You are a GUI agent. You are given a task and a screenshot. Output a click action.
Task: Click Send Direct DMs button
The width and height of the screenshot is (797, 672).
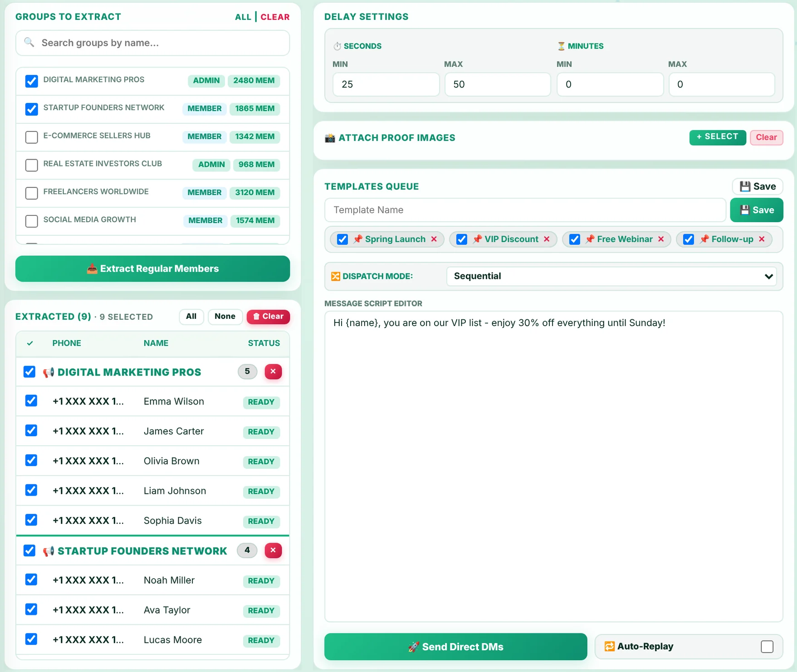coord(455,647)
